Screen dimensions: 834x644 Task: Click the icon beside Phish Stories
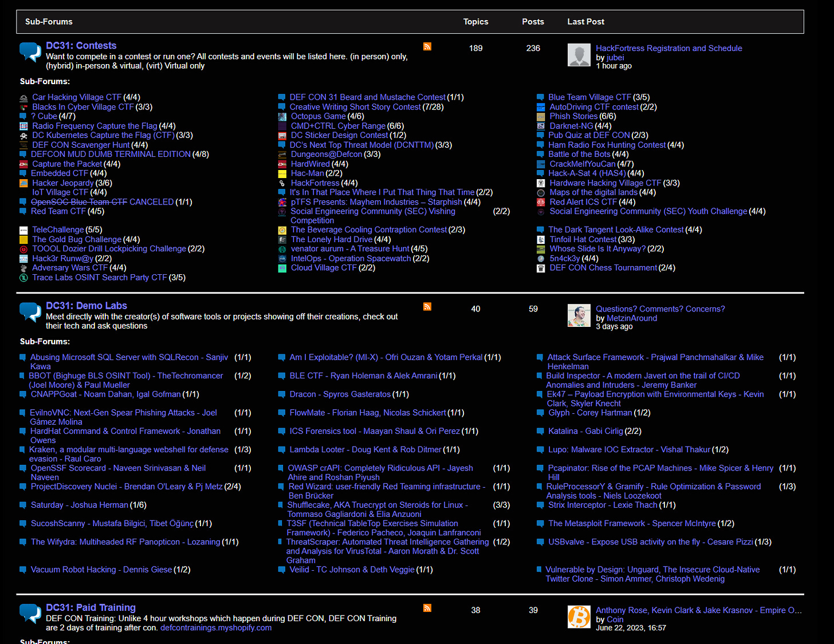click(541, 117)
